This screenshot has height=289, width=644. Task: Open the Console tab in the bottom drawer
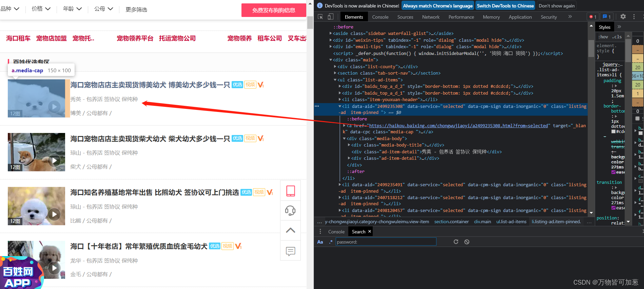click(336, 232)
